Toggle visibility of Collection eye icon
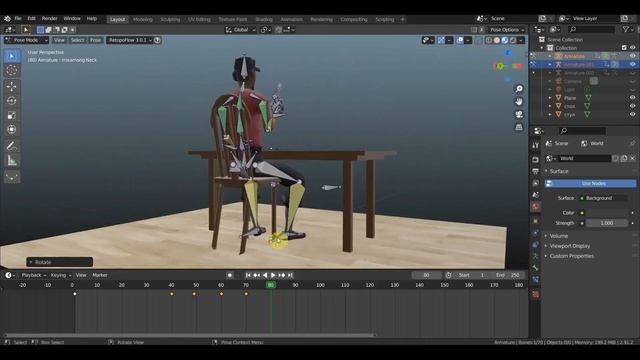This screenshot has width=640, height=360. click(632, 48)
